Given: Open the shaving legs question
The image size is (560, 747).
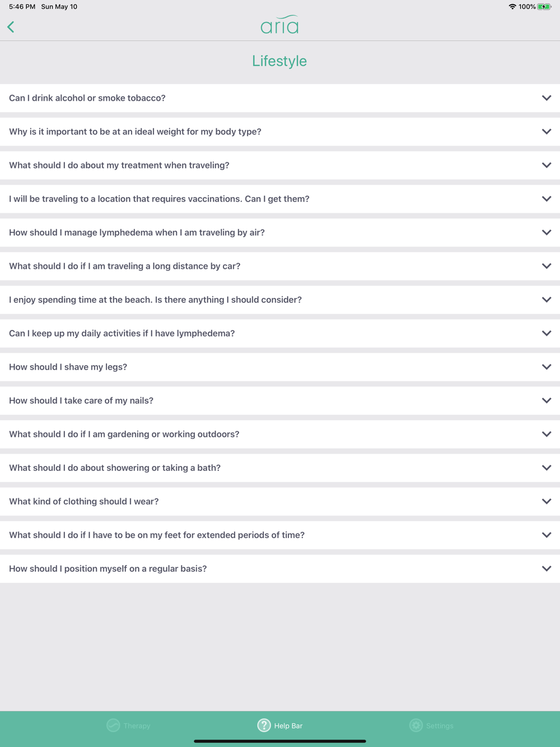Looking at the screenshot, I should tap(279, 367).
